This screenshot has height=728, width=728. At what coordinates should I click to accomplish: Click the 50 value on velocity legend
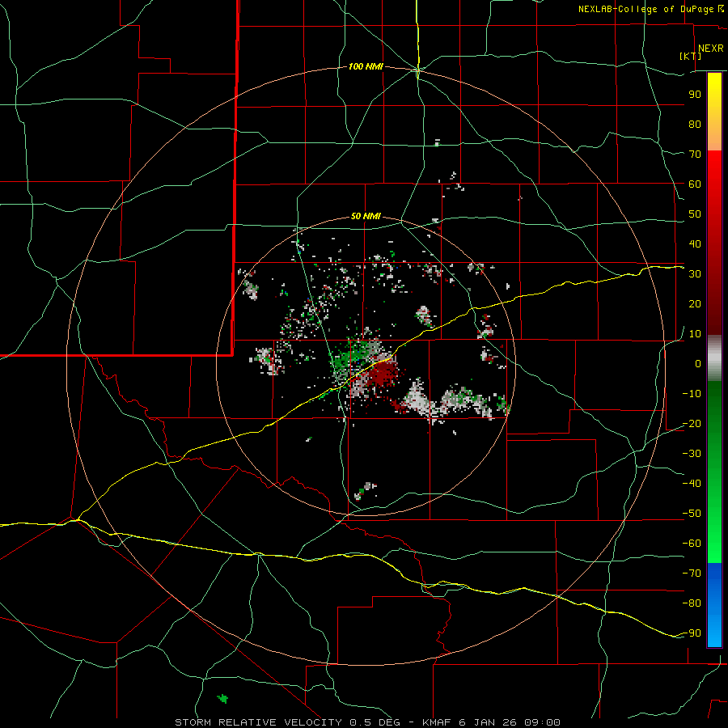tap(695, 214)
